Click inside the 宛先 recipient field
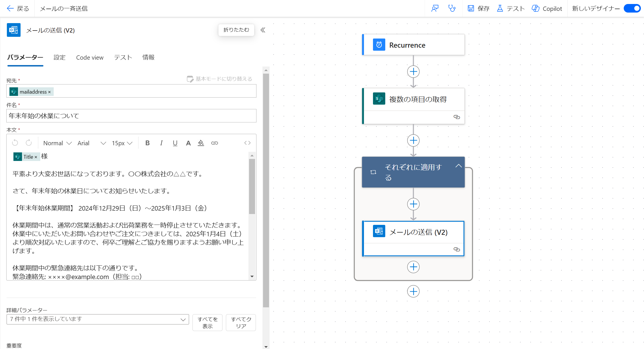 click(131, 91)
